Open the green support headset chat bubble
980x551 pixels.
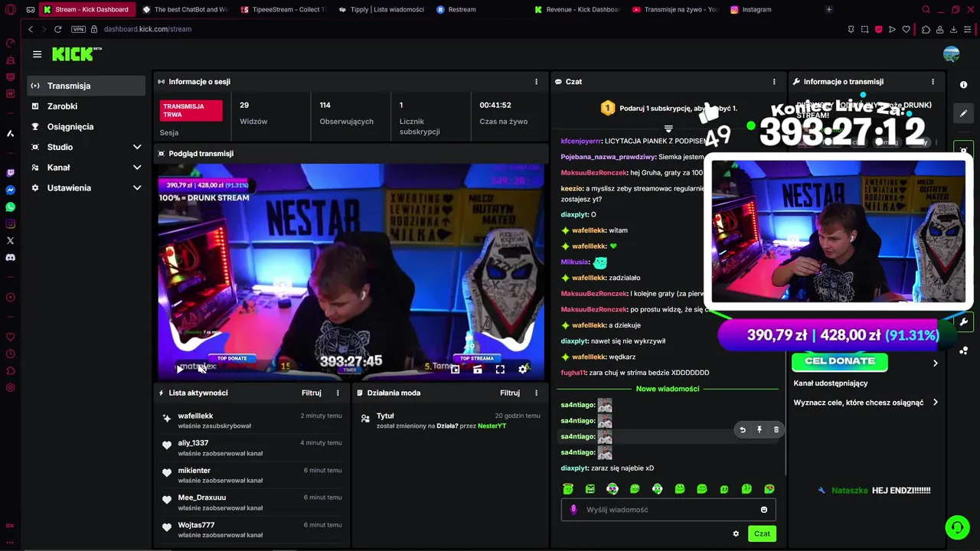coord(957,527)
